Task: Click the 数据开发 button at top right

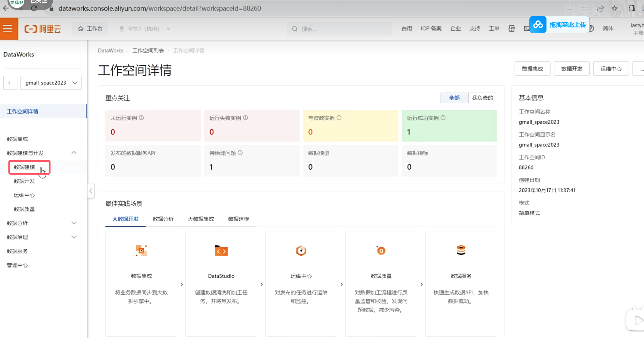Action: (572, 69)
